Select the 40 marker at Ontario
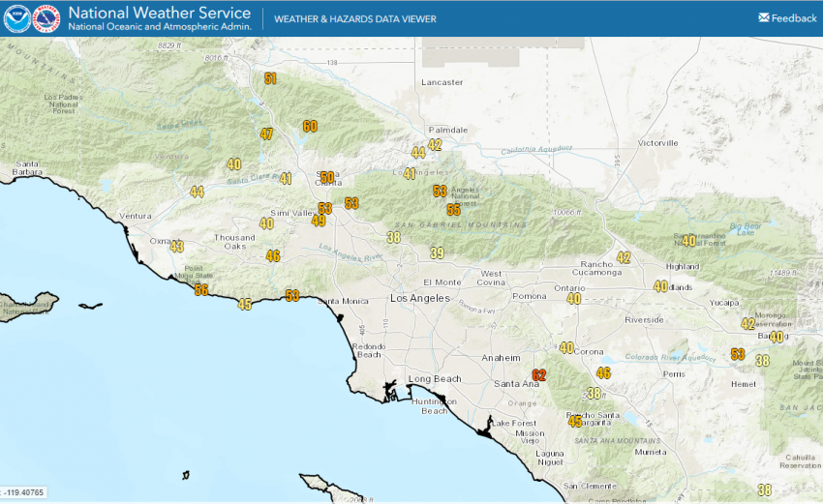Screen dimensions: 823x504 tap(574, 298)
